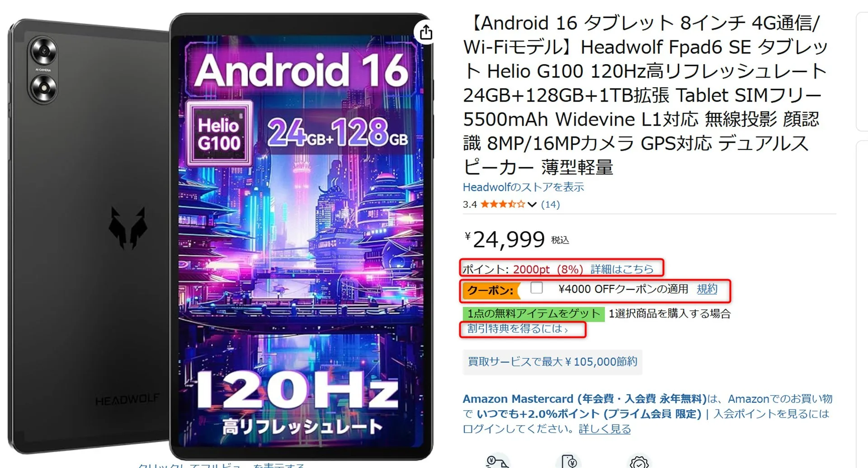Viewport: 868px width, 468px height.
Task: Open Headwolfのストアを表示 store link
Action: click(x=524, y=187)
